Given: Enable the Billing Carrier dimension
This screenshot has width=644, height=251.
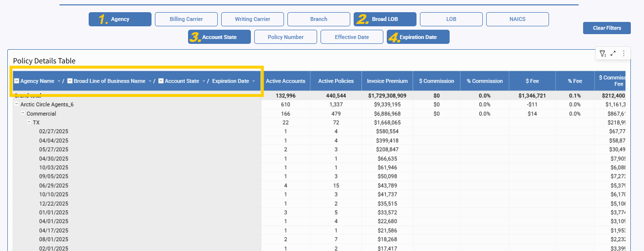Looking at the screenshot, I should tap(186, 19).
